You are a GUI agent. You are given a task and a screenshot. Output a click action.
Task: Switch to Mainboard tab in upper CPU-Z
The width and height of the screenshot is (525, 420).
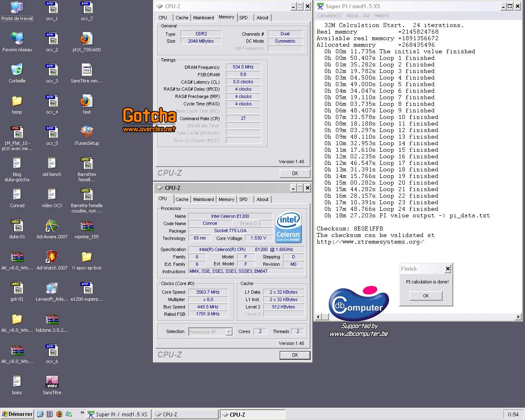click(203, 18)
